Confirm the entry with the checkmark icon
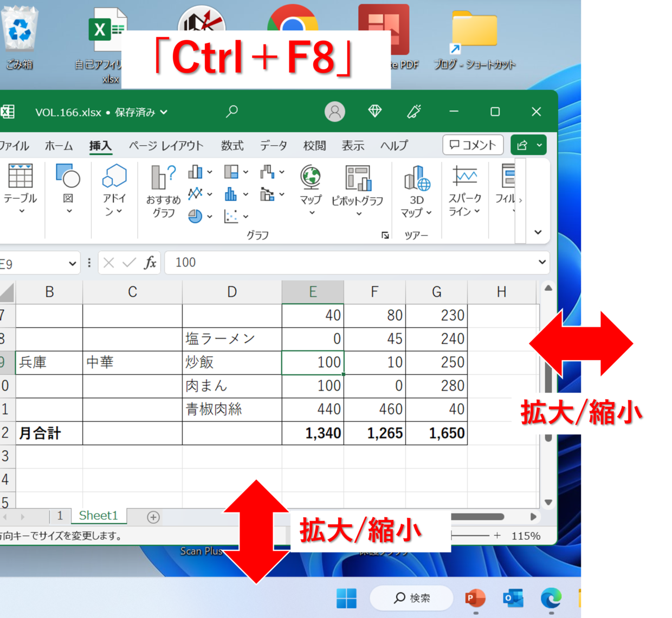 tap(129, 263)
